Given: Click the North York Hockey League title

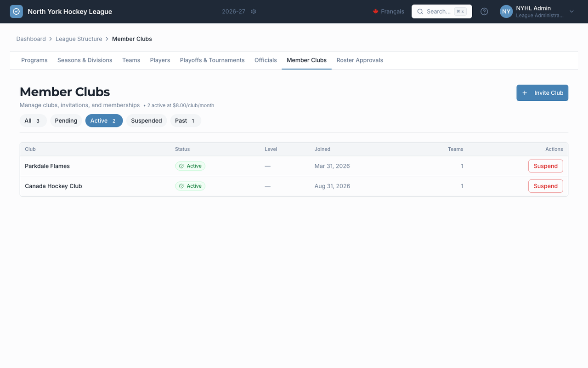Looking at the screenshot, I should pos(70,11).
